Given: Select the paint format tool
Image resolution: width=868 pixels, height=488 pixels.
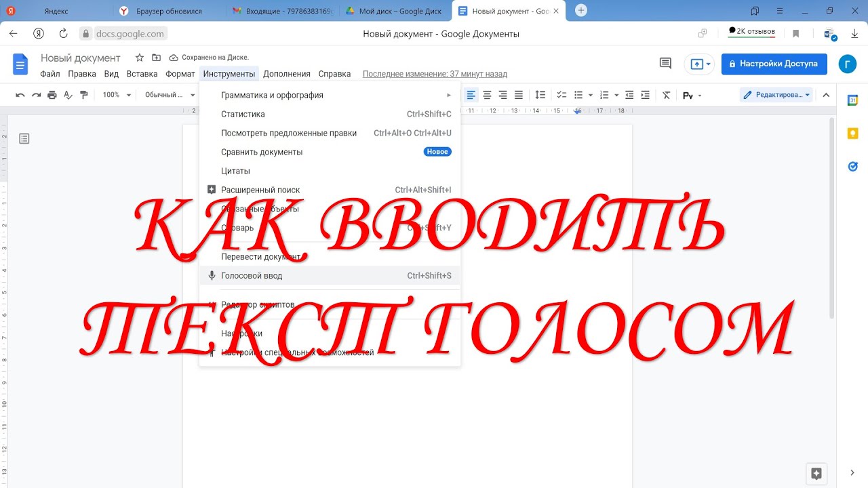Looking at the screenshot, I should pyautogui.click(x=84, y=95).
